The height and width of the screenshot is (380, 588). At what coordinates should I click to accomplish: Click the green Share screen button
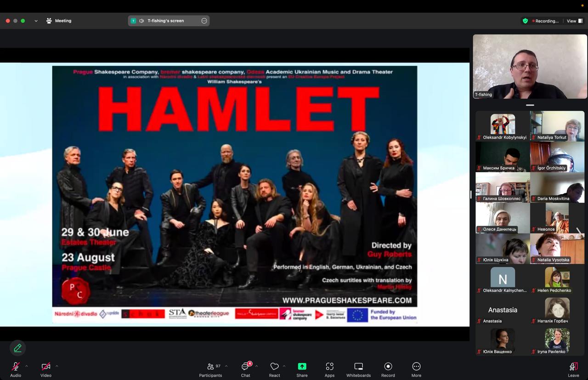pos(302,367)
